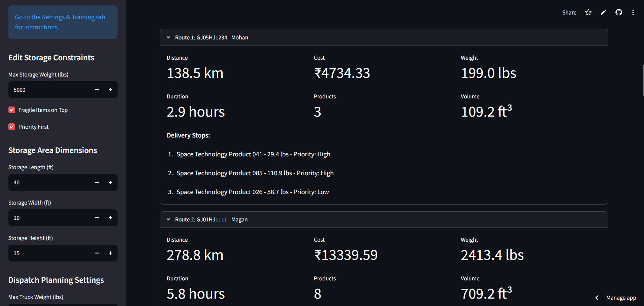This screenshot has height=306, width=644.
Task: Click the Share button
Action: click(x=569, y=12)
